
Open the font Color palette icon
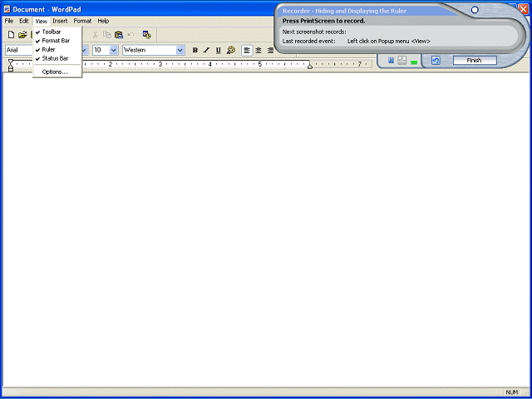point(231,50)
